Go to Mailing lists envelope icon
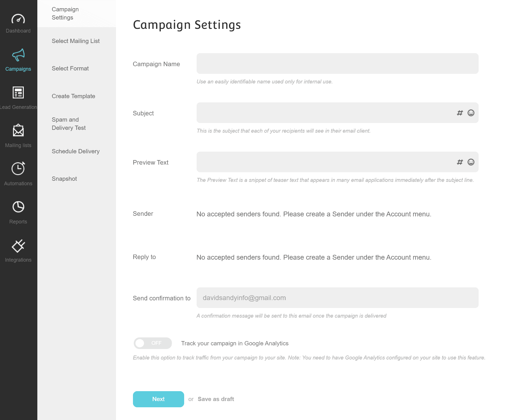This screenshot has width=512, height=420. click(x=18, y=130)
